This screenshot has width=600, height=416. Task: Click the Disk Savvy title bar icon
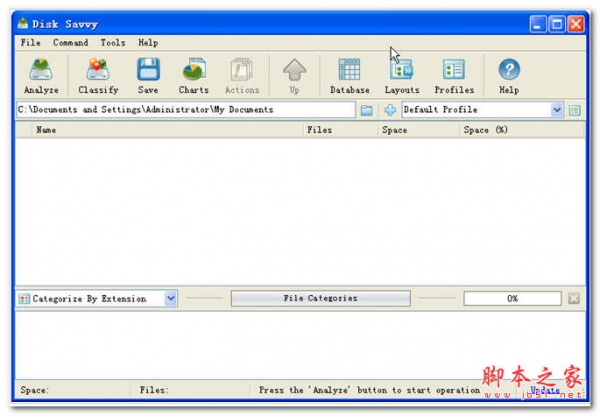point(23,24)
